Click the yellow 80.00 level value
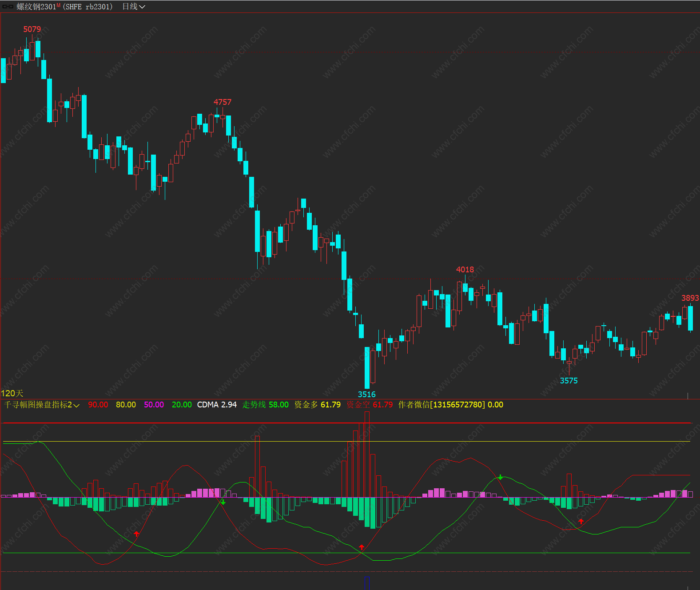Screen dimensions: 700x590 point(126,405)
